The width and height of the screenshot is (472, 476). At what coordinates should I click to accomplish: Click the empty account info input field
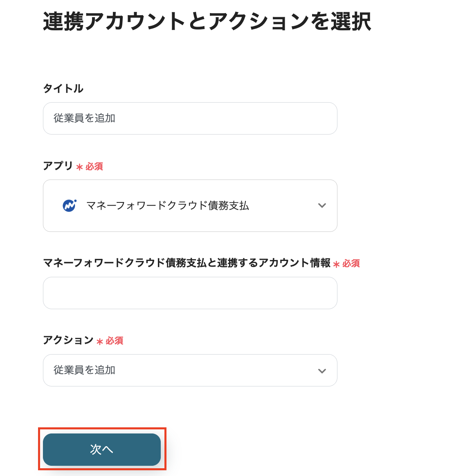[190, 293]
